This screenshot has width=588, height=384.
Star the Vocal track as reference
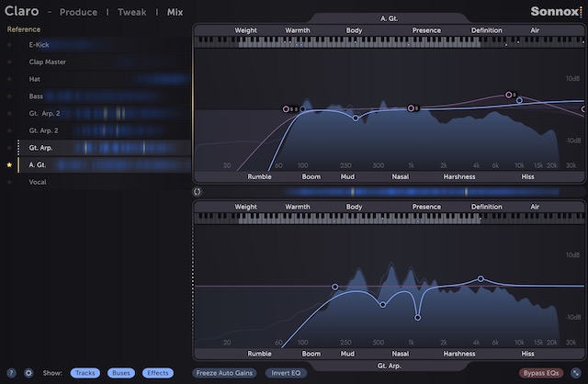10,182
